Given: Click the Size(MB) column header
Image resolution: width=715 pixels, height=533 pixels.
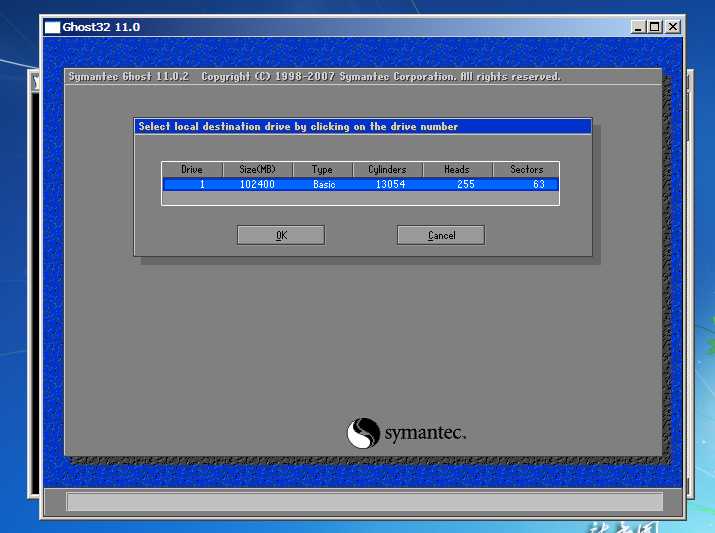Looking at the screenshot, I should pyautogui.click(x=258, y=169).
